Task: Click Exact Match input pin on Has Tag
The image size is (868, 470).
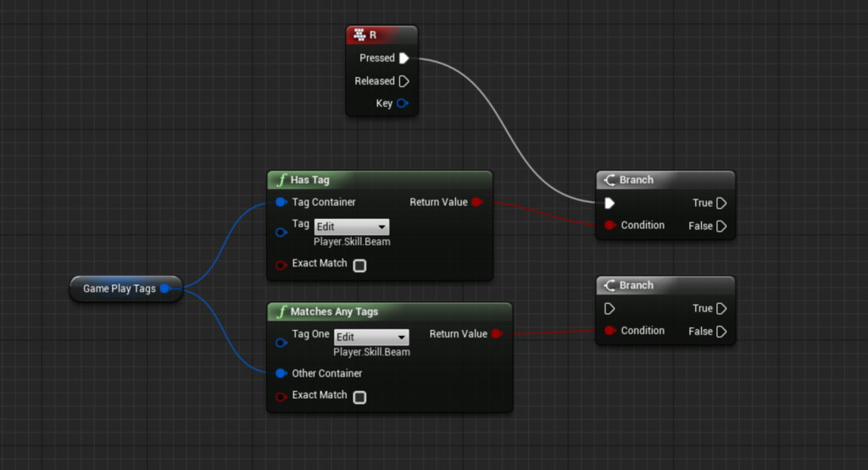Action: click(281, 265)
